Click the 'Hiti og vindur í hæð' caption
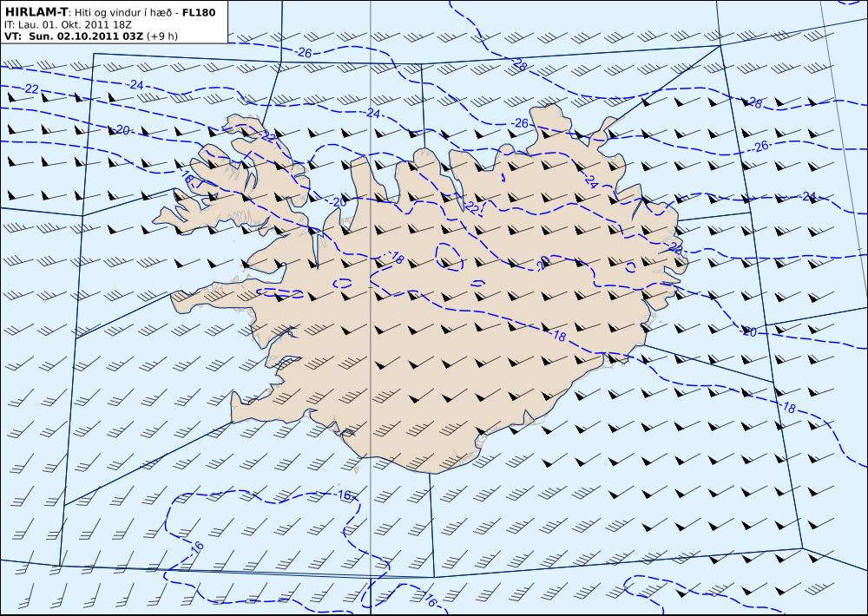This screenshot has width=868, height=616. click(123, 13)
